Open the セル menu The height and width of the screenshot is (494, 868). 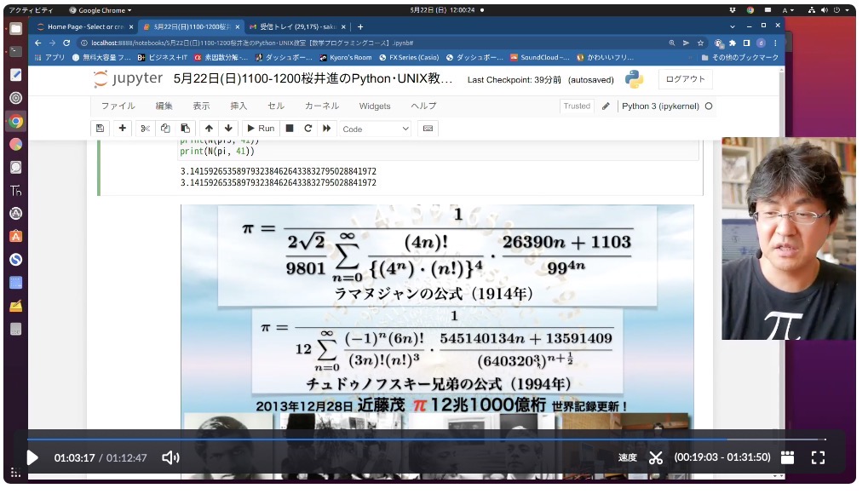tap(276, 106)
